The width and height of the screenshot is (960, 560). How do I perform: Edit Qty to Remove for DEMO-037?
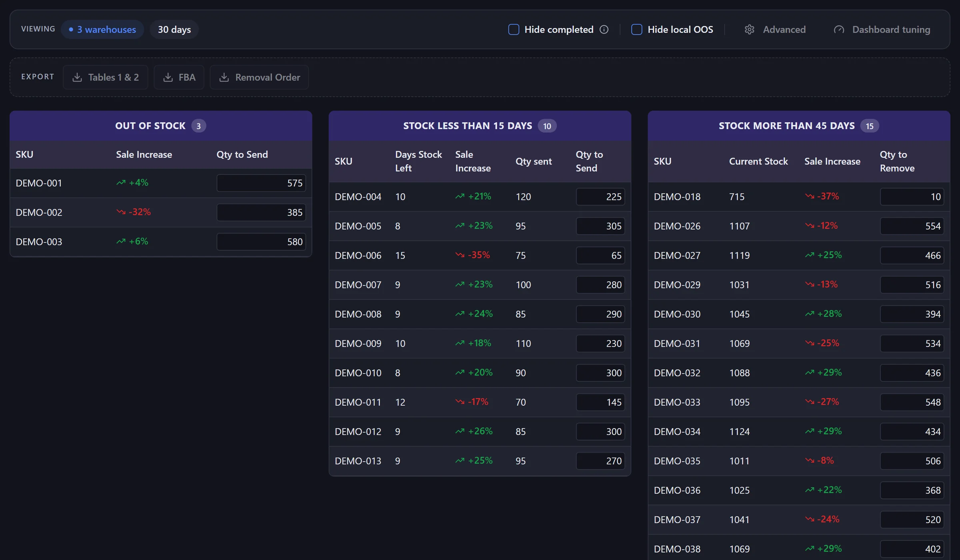point(912,520)
